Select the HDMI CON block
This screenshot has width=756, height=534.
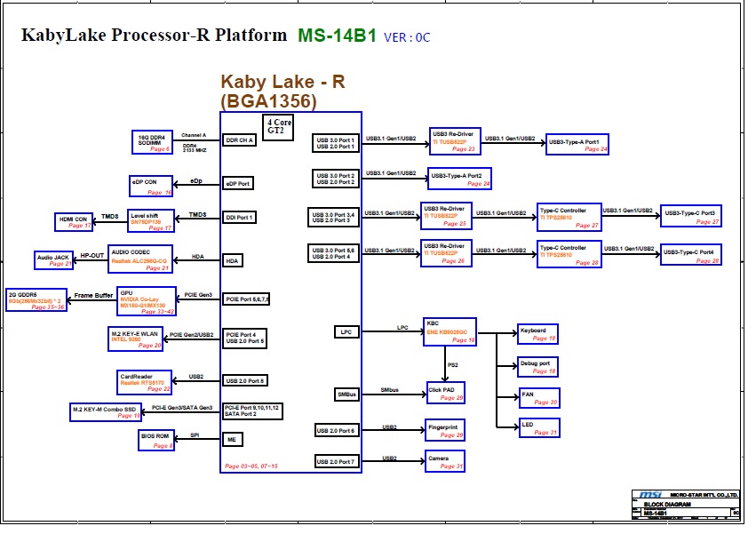(74, 222)
